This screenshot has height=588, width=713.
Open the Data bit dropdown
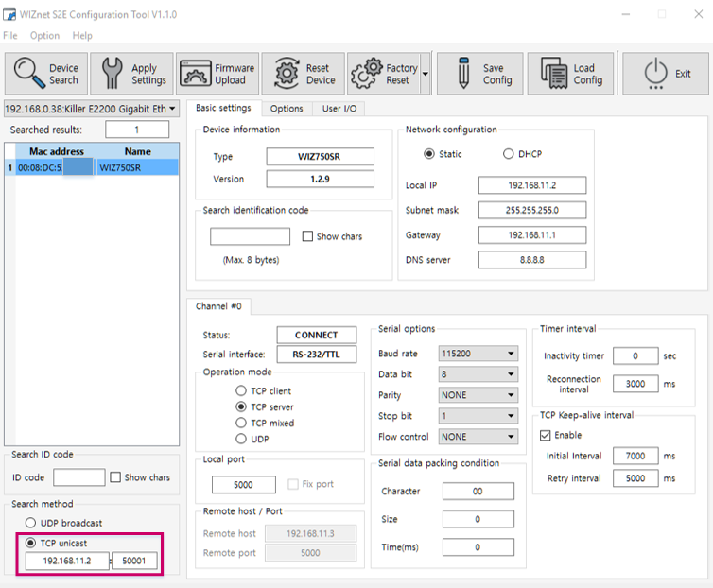(478, 374)
